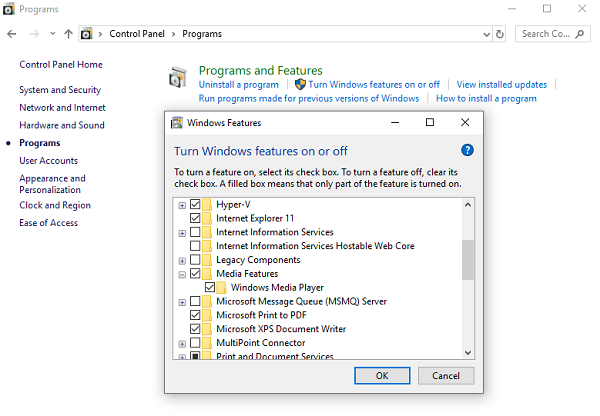Uncheck the Microsoft Print to PDF checkbox
This screenshot has height=416, width=600.
pyautogui.click(x=195, y=315)
